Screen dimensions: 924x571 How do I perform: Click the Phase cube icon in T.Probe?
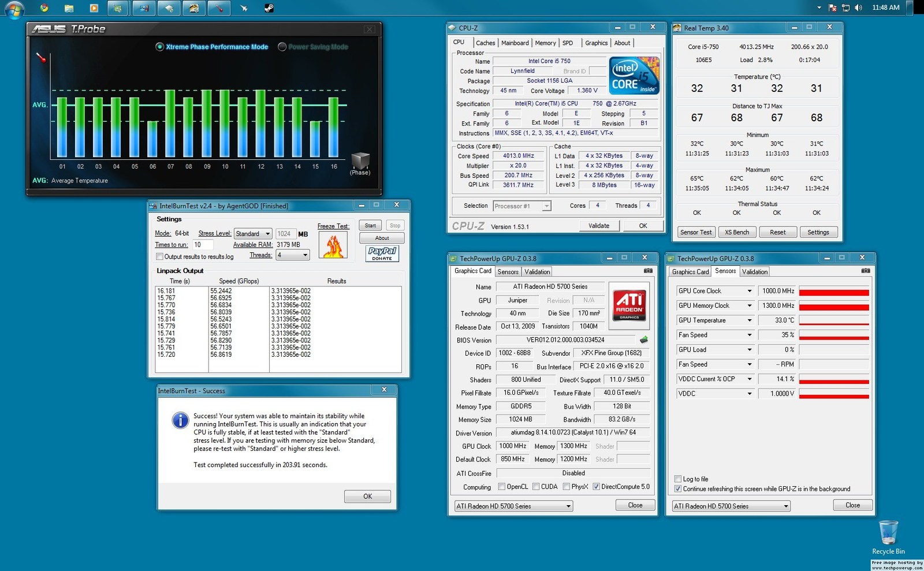coord(360,161)
